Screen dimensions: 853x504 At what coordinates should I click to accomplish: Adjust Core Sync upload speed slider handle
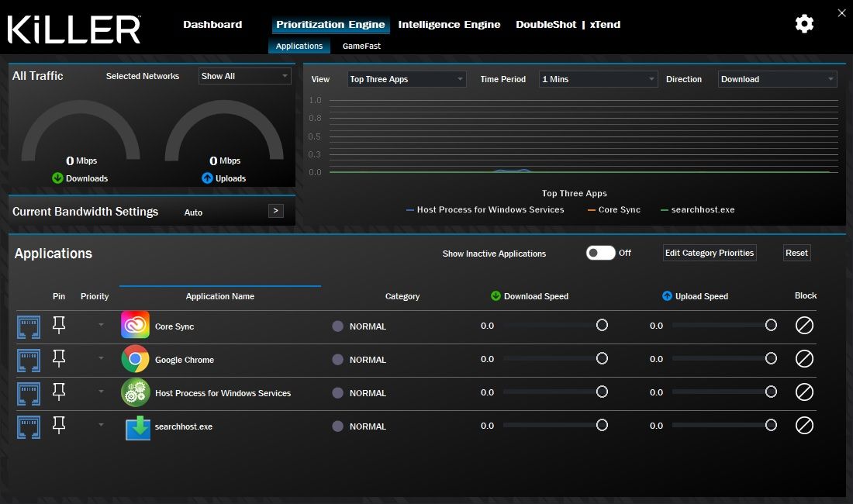tap(771, 325)
